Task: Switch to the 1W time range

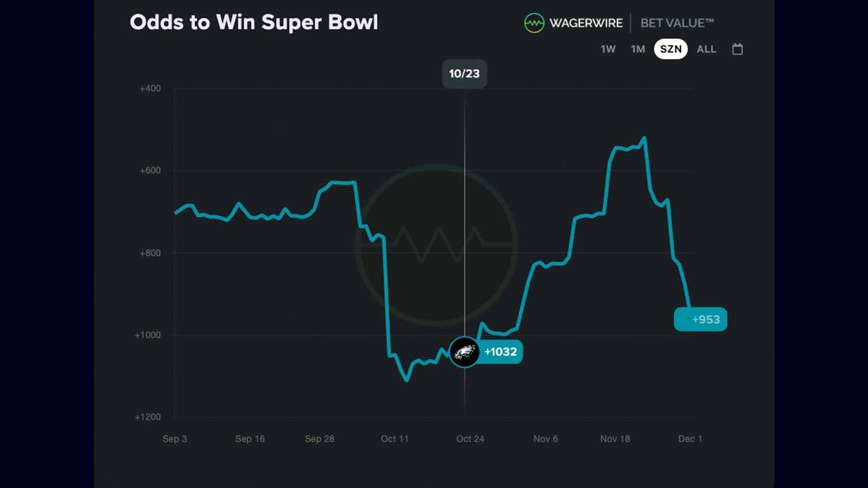Action: 608,49
